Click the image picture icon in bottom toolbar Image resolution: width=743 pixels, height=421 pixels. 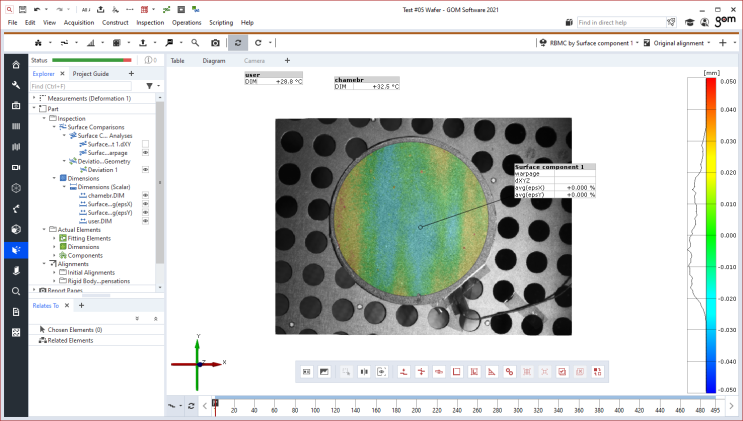click(x=324, y=372)
